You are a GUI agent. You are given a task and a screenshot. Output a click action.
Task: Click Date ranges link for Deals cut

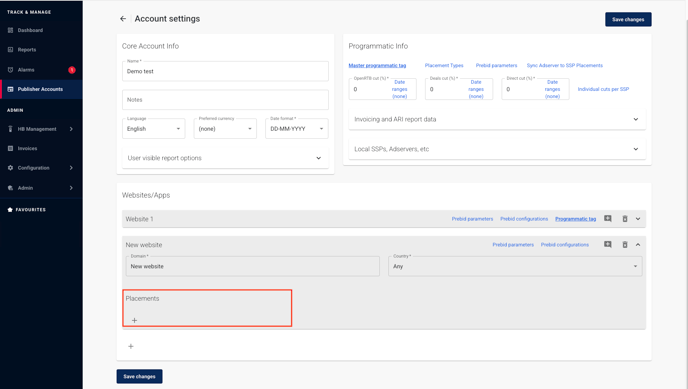[x=476, y=89]
